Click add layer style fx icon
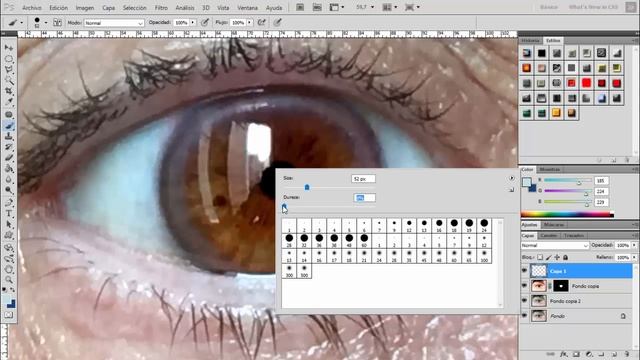 tap(564, 354)
